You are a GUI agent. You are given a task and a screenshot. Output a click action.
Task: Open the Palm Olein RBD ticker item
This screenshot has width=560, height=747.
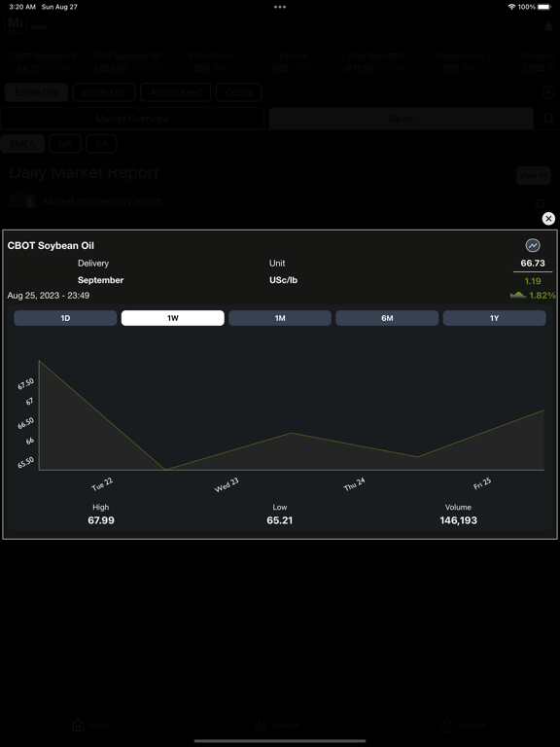coord(375,62)
